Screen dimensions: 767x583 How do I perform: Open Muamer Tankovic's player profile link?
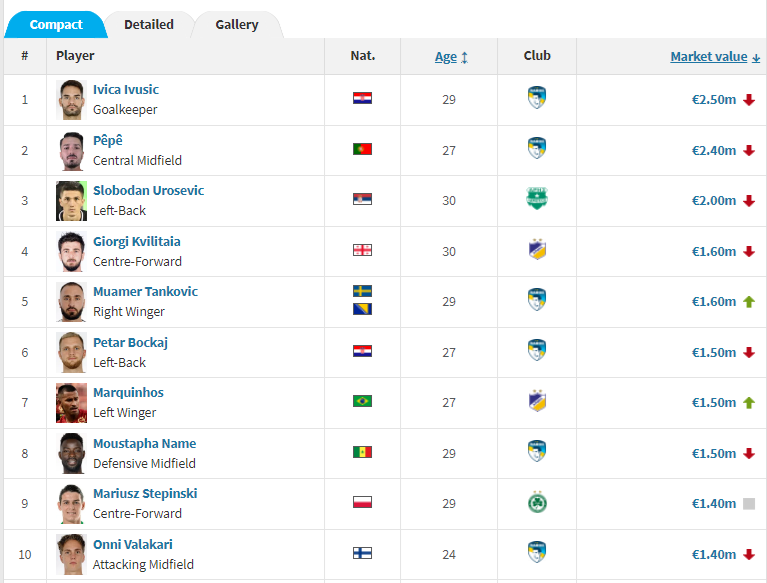(x=145, y=292)
